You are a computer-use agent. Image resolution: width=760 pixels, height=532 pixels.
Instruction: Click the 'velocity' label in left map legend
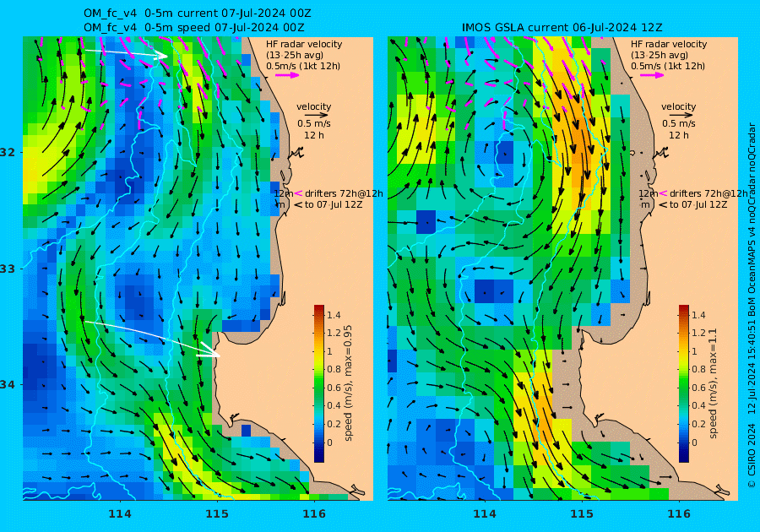tap(313, 106)
